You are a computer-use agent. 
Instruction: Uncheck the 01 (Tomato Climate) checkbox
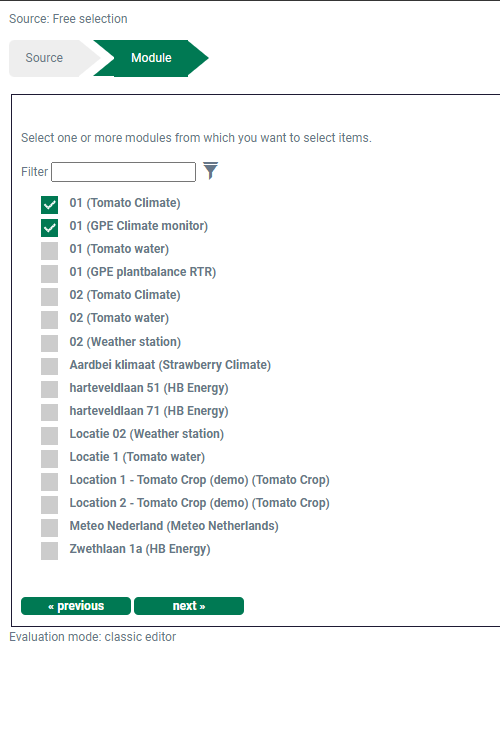point(50,205)
